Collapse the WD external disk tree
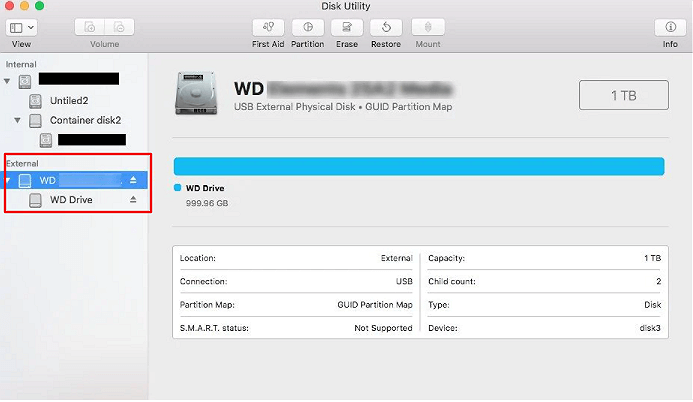Screen dimensions: 693x402 click(9, 181)
